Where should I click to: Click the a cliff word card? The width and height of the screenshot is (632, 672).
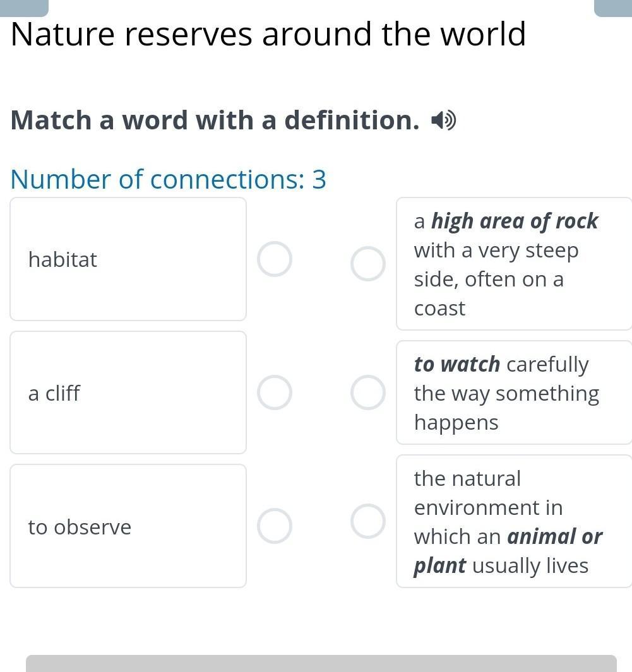click(x=128, y=392)
